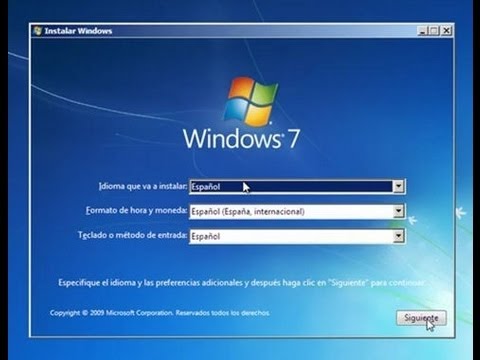The width and height of the screenshot is (480, 360).
Task: Click the 'Teclado o método de entrada' label
Action: tap(132, 235)
